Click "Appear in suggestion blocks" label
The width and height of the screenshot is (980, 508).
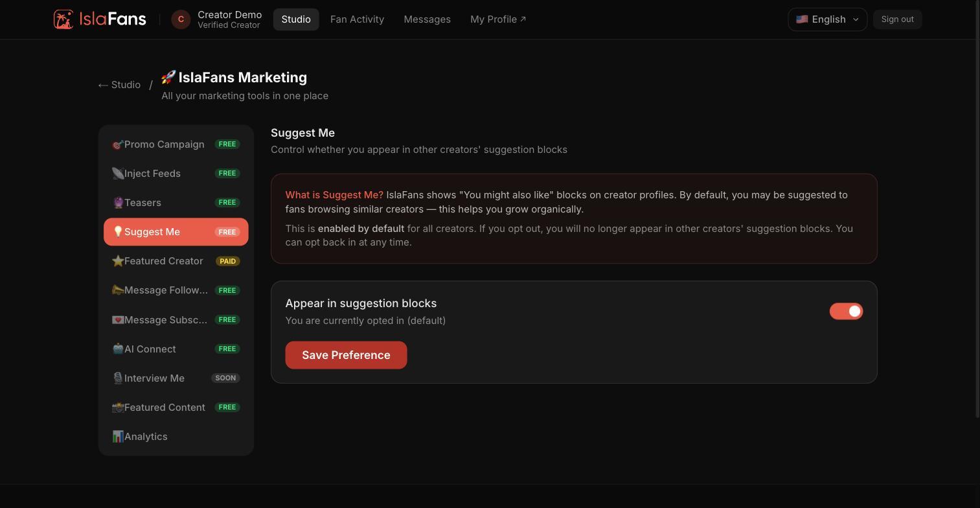pos(361,303)
